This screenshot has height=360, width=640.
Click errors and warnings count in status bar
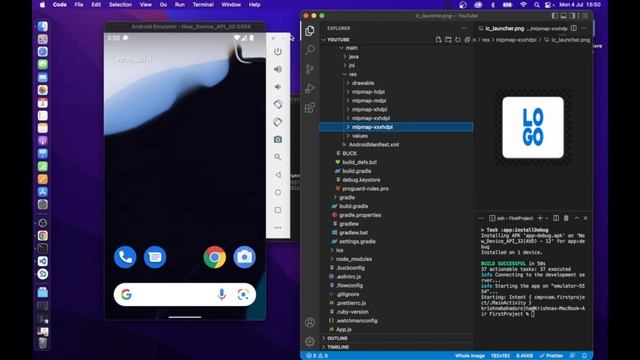coord(317,356)
